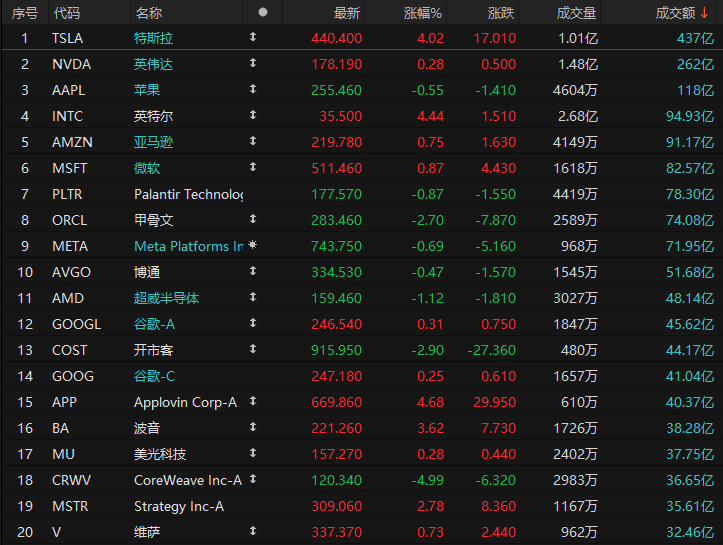Open the 特斯拉 stock name link
Image resolution: width=723 pixels, height=545 pixels.
154,38
